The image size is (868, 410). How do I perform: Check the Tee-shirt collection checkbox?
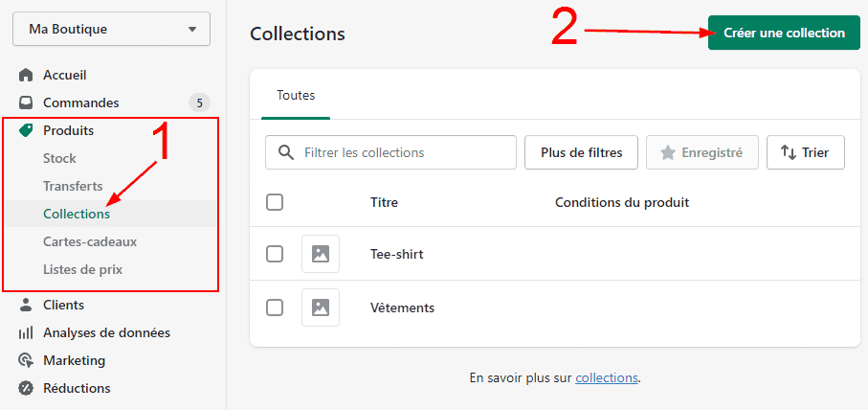coord(275,254)
